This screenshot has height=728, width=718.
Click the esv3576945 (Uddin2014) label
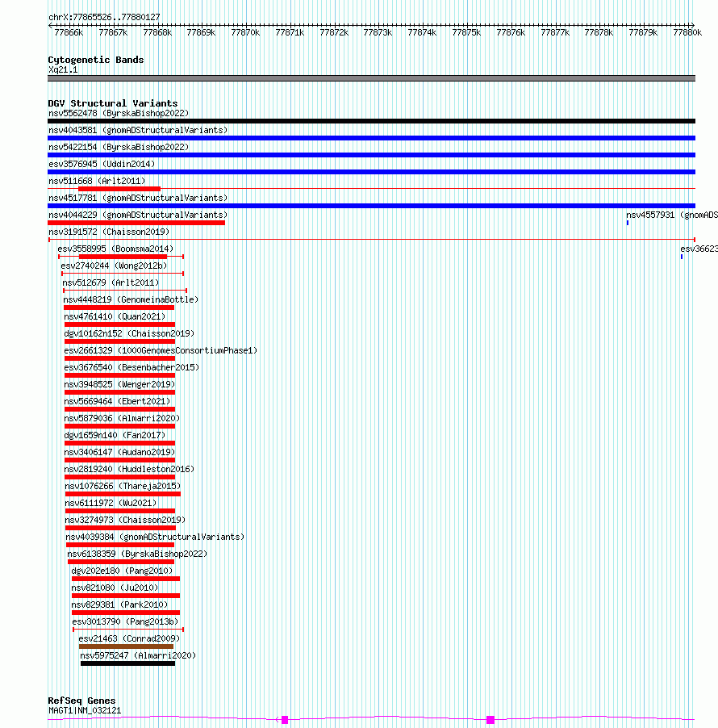pos(102,164)
